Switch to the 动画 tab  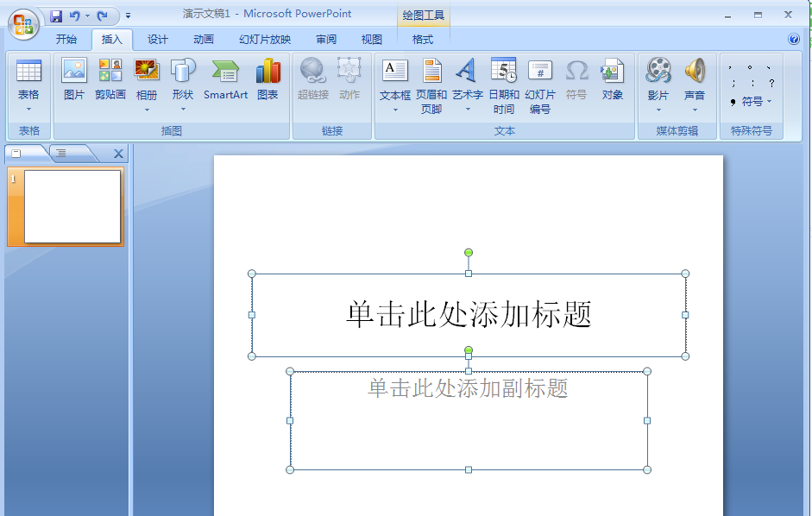tap(204, 40)
